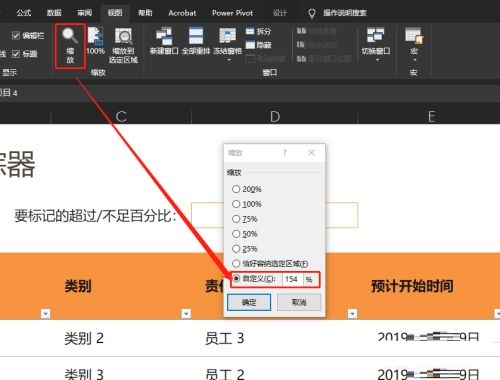Open Switch Windows (切换窗口) icon
The image size is (500, 380).
pyautogui.click(x=376, y=42)
